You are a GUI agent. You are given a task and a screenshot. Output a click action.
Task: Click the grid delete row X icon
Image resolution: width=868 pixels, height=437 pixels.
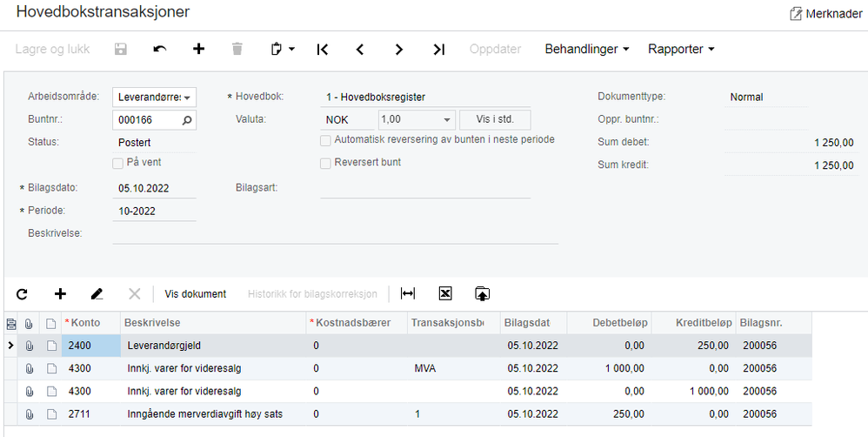135,294
